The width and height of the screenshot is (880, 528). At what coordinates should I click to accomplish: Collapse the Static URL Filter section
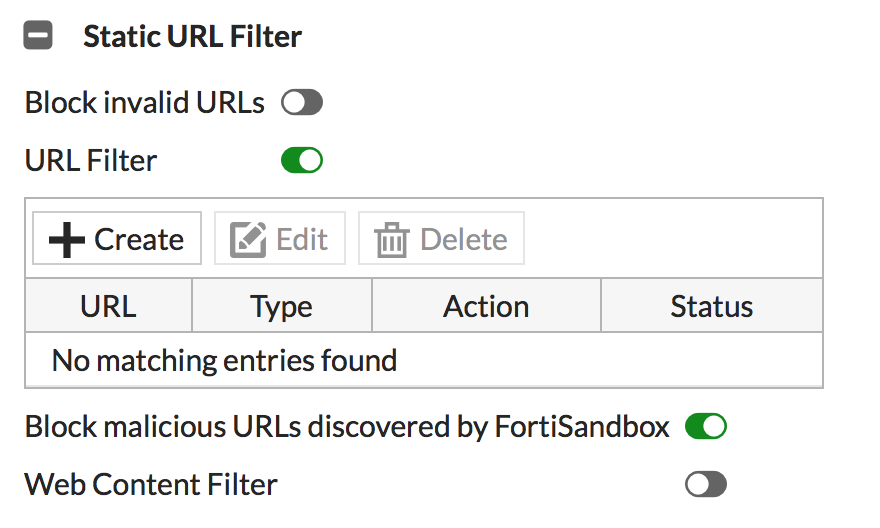38,35
